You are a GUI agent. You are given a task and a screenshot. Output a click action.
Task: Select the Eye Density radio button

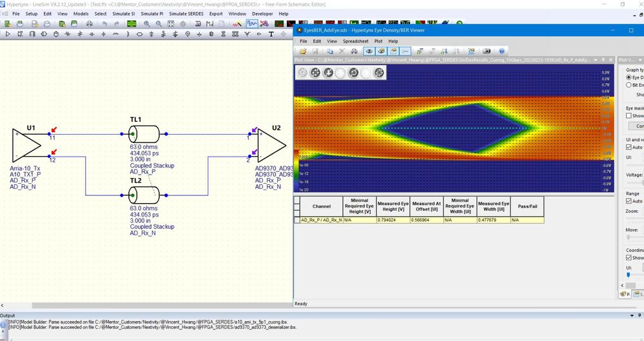pyautogui.click(x=629, y=77)
